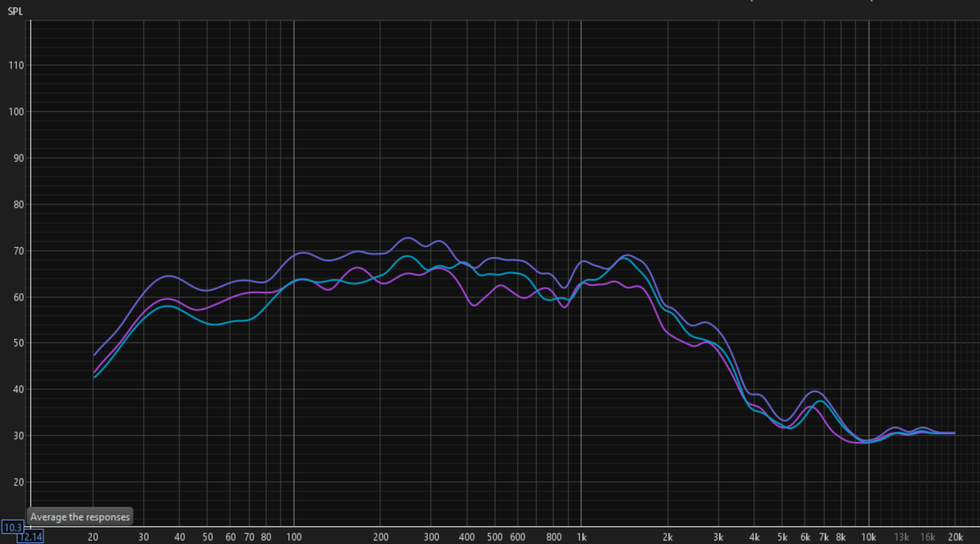Viewport: 980px width, 544px height.
Task: Click the 7k frequency axis label
Action: tap(824, 537)
